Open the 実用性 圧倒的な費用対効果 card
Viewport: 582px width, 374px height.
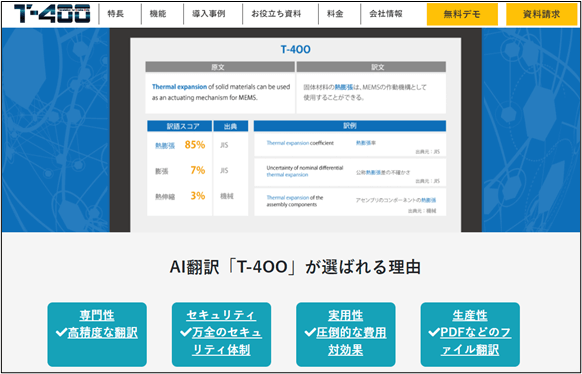346,334
